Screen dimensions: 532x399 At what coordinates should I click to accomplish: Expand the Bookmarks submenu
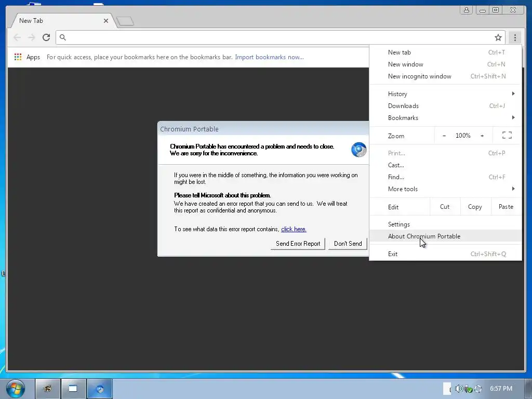(x=445, y=118)
